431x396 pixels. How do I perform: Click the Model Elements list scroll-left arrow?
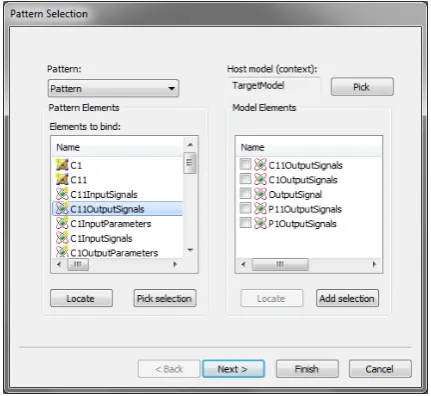coord(243,265)
